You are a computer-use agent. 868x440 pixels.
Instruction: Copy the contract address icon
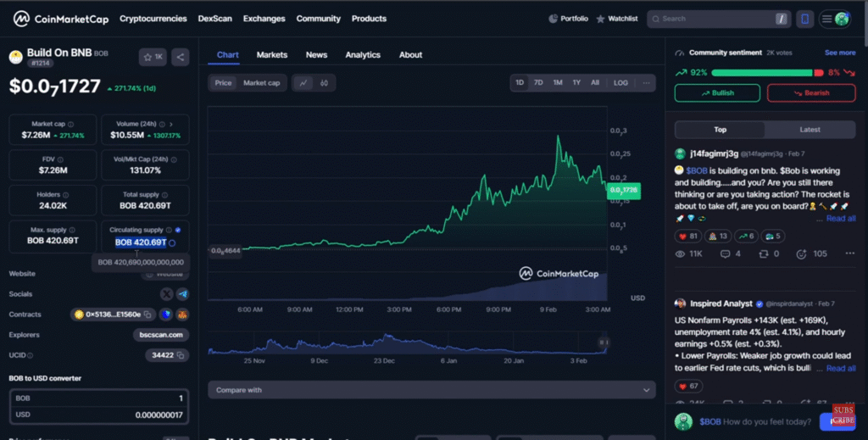[x=147, y=315]
